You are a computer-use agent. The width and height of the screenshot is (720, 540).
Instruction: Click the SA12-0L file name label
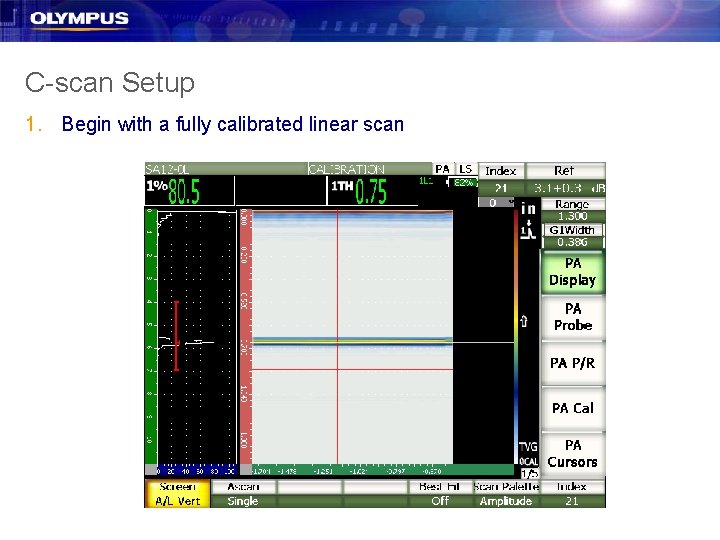[x=167, y=169]
